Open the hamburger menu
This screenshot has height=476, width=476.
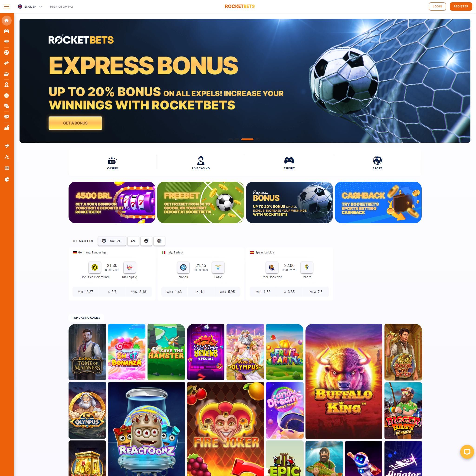[x=7, y=7]
